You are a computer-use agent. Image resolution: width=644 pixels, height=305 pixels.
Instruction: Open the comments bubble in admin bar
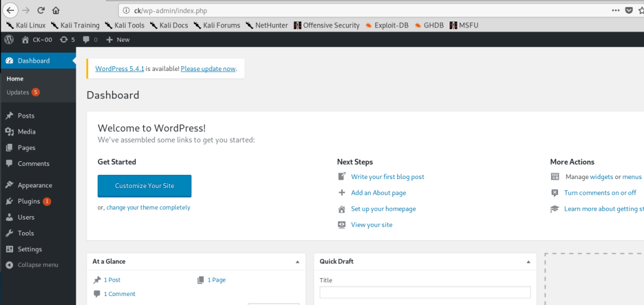[90, 39]
